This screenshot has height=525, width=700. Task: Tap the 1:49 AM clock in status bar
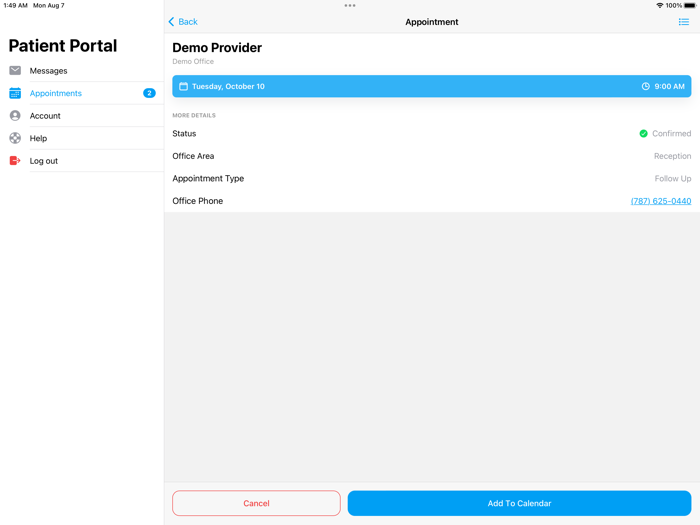[x=15, y=5]
